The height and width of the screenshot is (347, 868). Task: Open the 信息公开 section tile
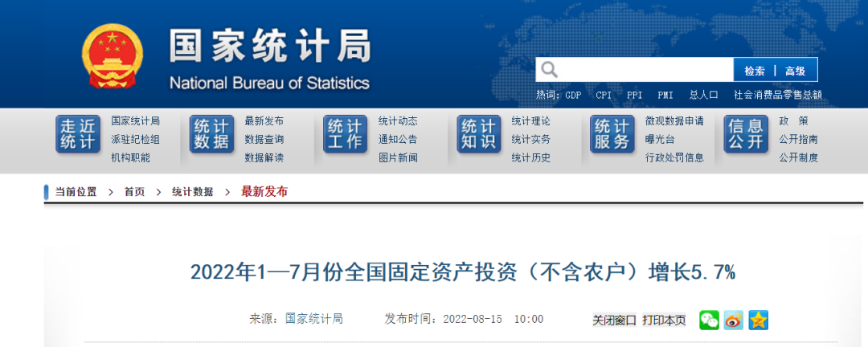tap(745, 134)
